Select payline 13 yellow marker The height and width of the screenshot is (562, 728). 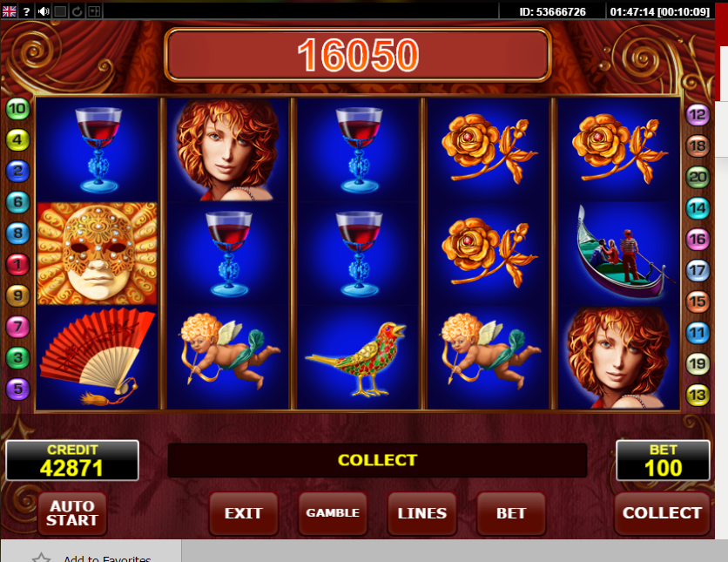pos(698,396)
